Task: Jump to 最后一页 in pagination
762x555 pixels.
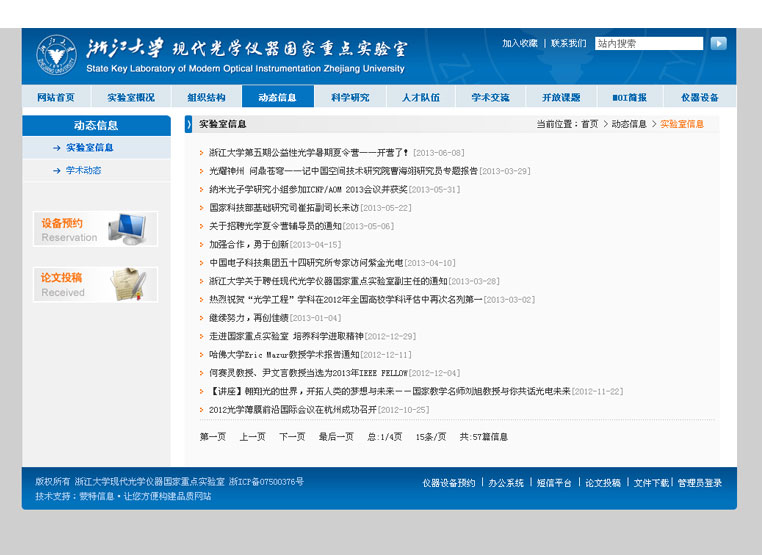Action: [x=336, y=437]
